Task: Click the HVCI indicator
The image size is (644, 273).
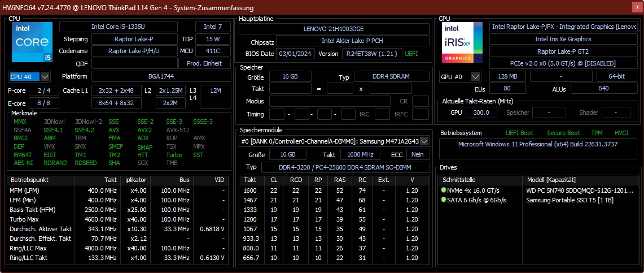Action: (621, 133)
